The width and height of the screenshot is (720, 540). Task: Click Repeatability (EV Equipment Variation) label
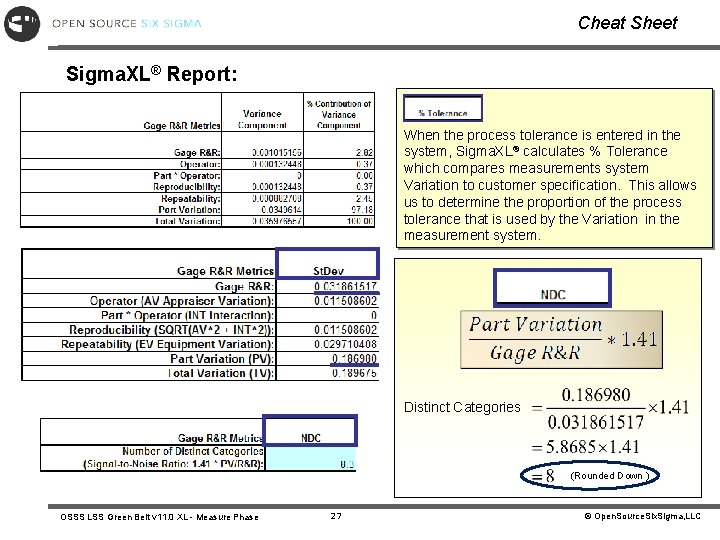tap(168, 344)
